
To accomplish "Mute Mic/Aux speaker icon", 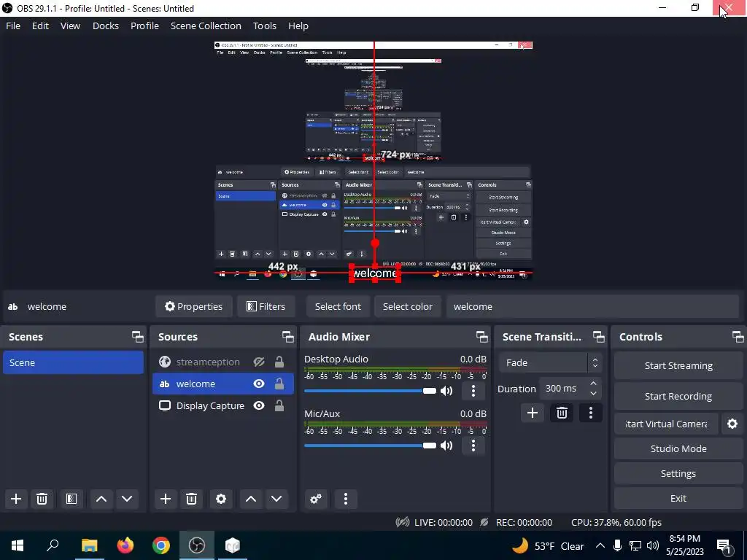I will tap(446, 446).
